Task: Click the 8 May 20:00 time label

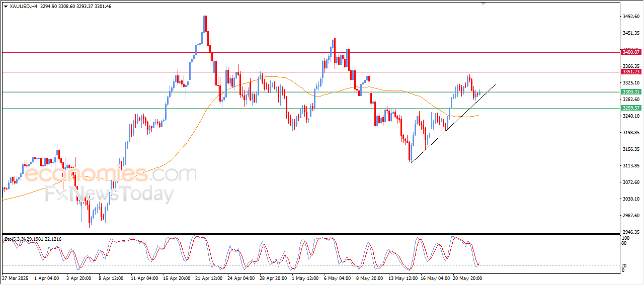Action: coord(369,278)
